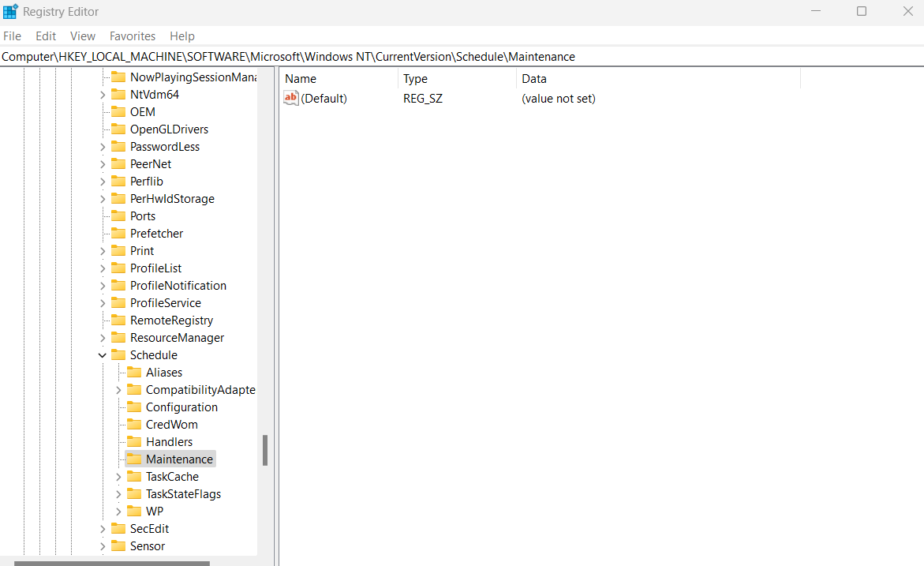Image resolution: width=924 pixels, height=566 pixels.
Task: Expand the Perflib key
Action: pos(103,182)
